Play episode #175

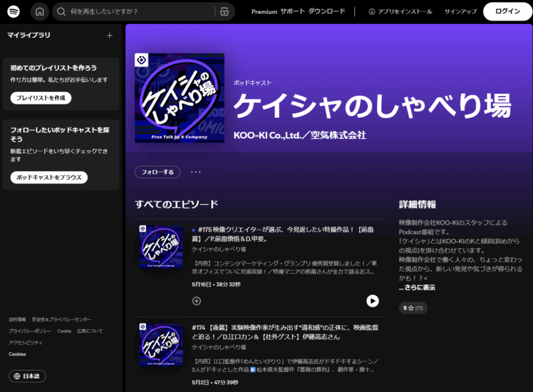tap(372, 301)
